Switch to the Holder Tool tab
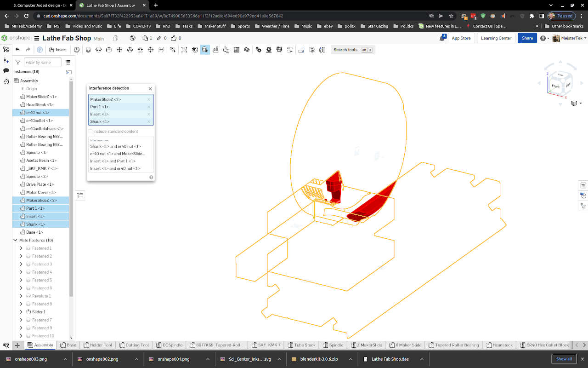 coord(98,345)
